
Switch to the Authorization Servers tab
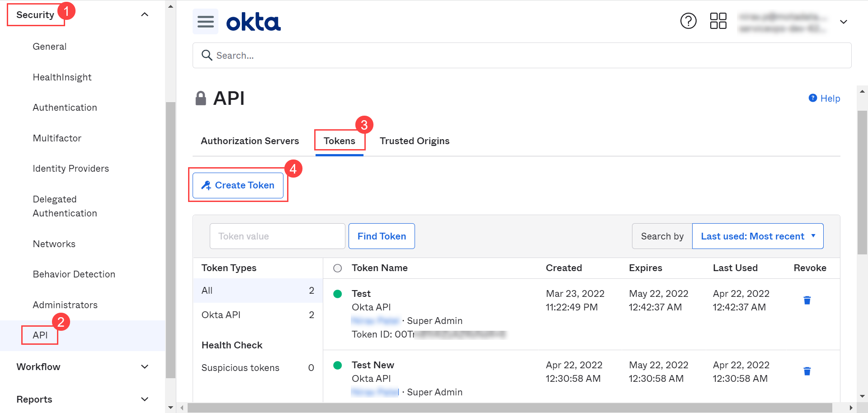click(250, 141)
